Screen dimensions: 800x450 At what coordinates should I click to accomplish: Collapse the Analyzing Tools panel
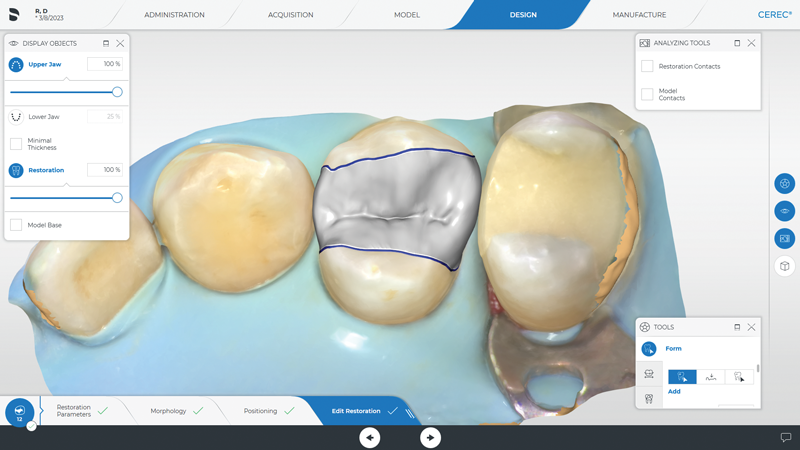click(737, 43)
